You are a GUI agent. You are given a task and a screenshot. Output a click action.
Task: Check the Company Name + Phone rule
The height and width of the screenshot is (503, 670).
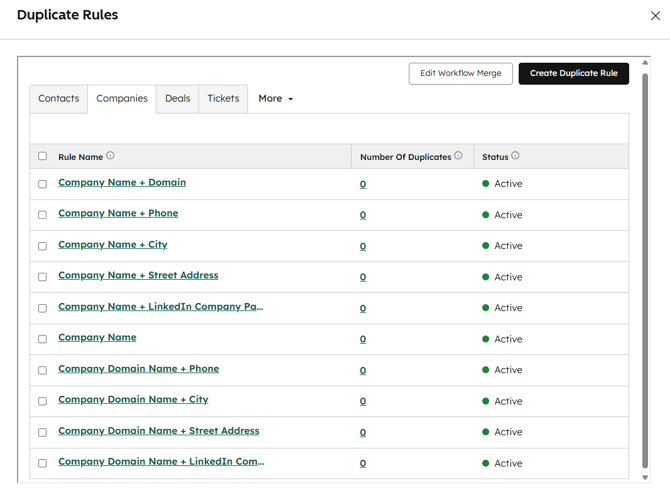[x=42, y=215]
